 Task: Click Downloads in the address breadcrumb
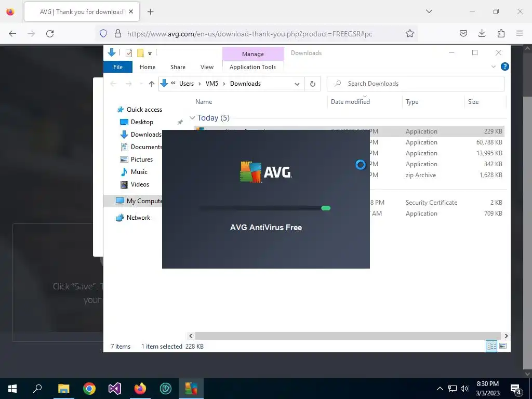tap(245, 84)
